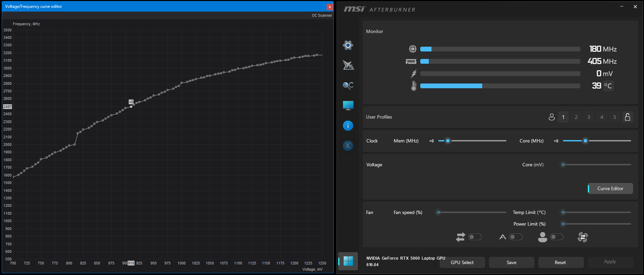Click the driver version '616.64' text
Viewport: 644px width, 275px height.
[372, 265]
